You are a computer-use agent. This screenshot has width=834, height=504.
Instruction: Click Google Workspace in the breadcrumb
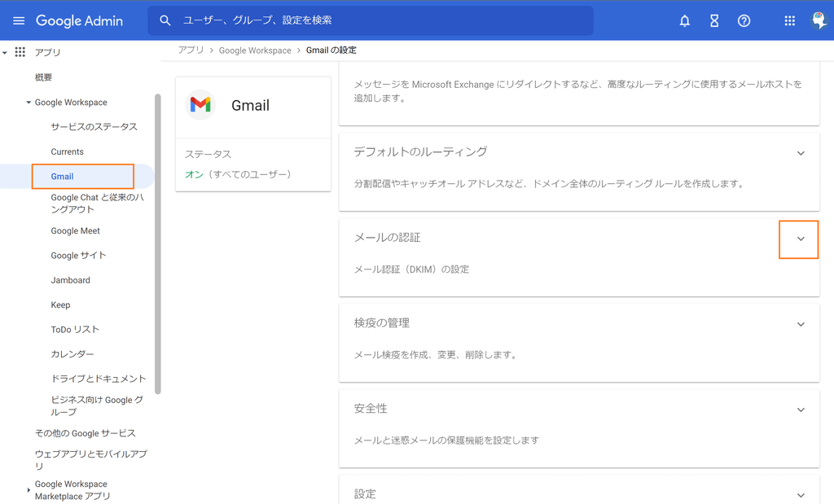tap(255, 50)
